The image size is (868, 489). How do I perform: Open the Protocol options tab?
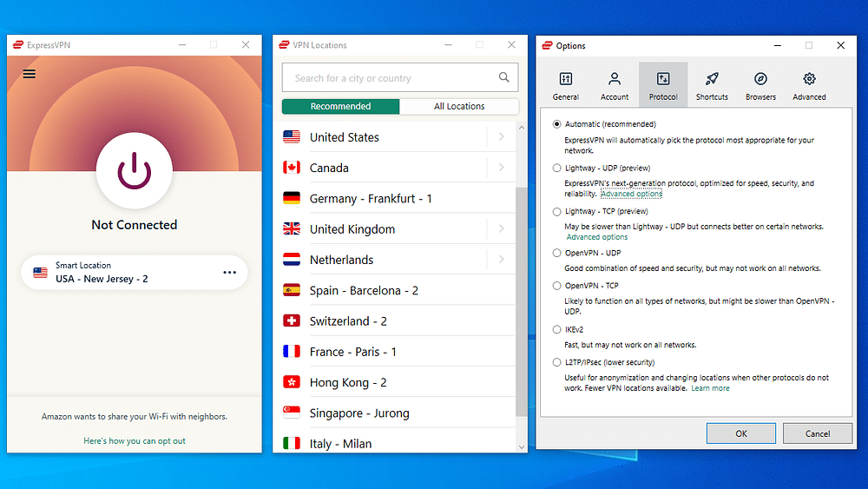point(663,85)
